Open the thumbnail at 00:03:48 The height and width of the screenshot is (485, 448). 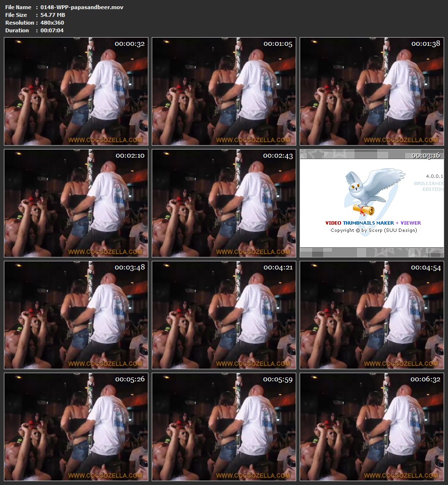(76, 315)
